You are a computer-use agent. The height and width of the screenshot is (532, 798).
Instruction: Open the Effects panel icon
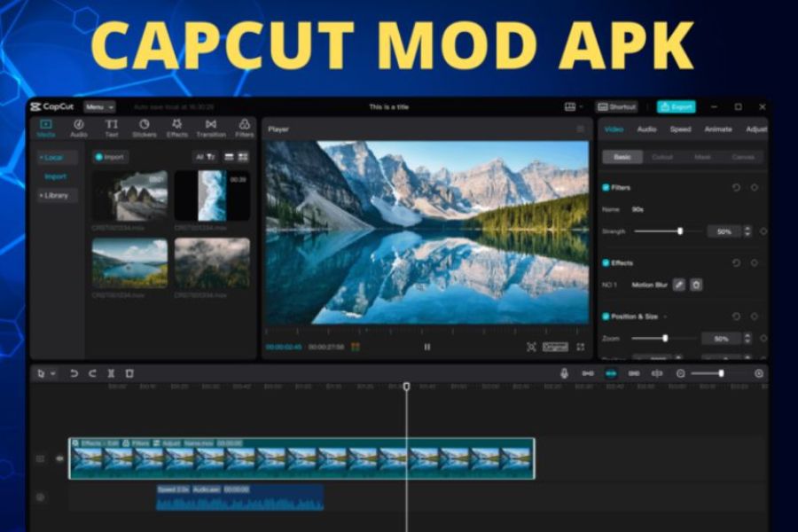click(x=177, y=124)
